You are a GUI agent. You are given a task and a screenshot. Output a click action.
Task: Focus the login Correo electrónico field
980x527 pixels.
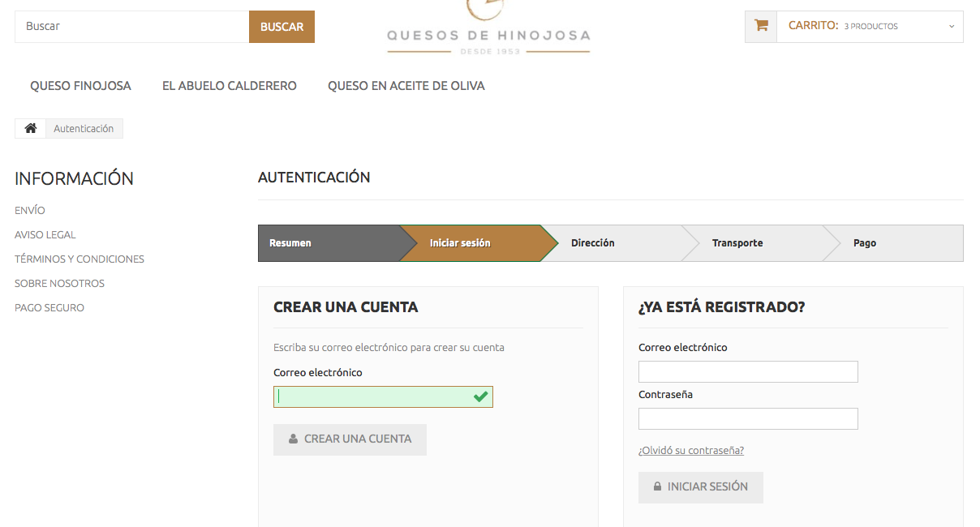[x=748, y=372]
